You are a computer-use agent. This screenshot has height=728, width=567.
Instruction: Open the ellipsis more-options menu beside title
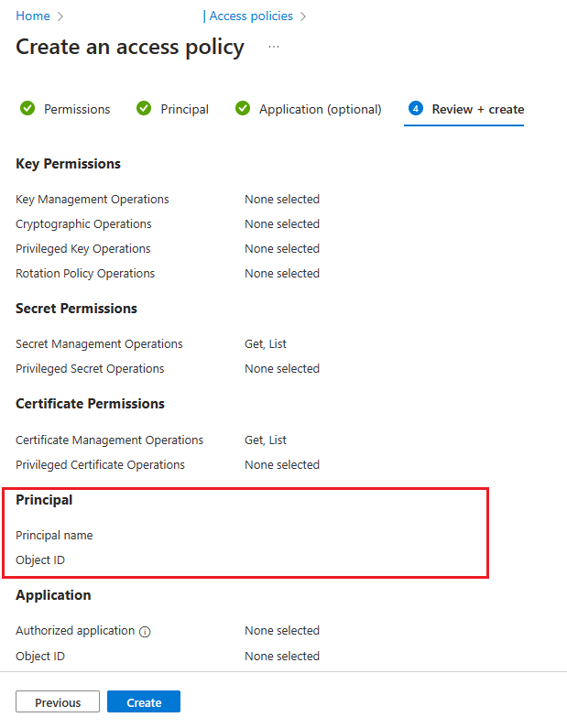click(x=274, y=47)
